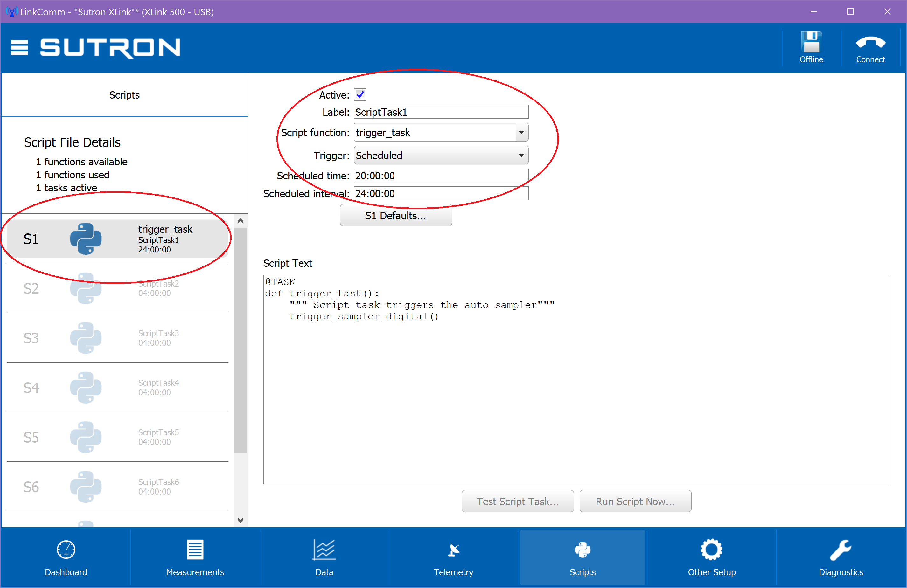Image resolution: width=907 pixels, height=588 pixels.
Task: Click the Test Script Task button
Action: point(518,501)
